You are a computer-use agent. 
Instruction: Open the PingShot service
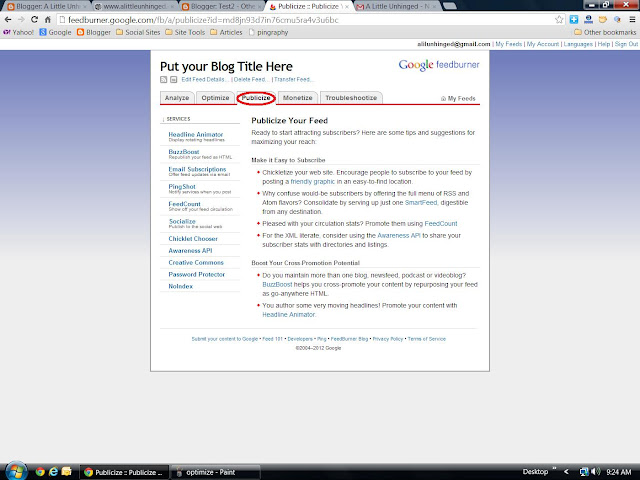tap(182, 187)
